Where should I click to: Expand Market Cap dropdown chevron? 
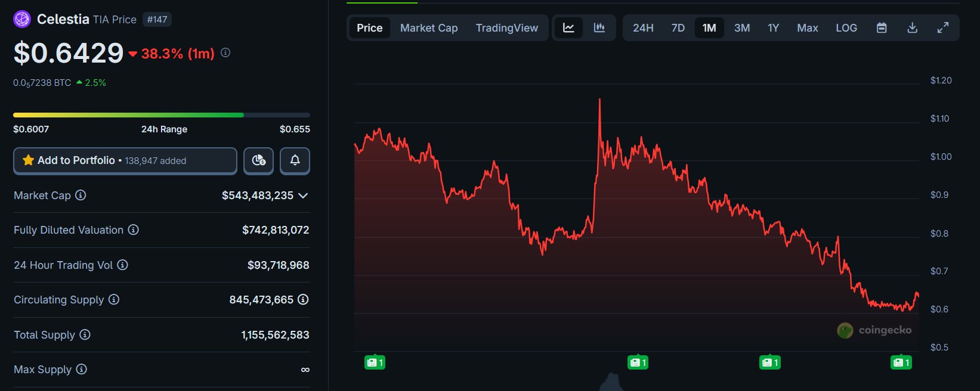[303, 195]
